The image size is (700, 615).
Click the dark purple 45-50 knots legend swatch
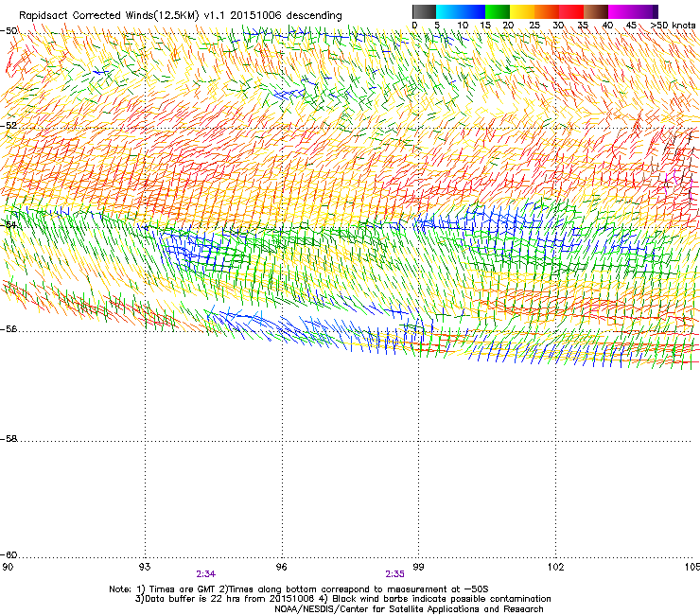645,11
